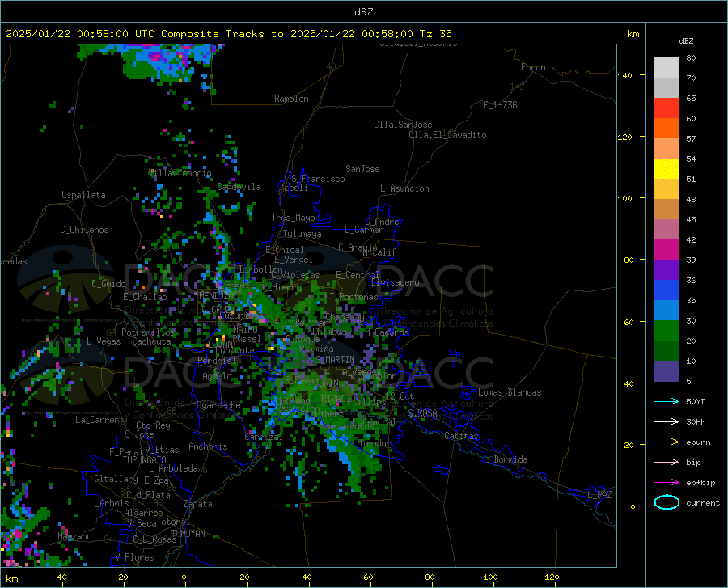Click the 30 dBZ green color swatch

click(667, 331)
